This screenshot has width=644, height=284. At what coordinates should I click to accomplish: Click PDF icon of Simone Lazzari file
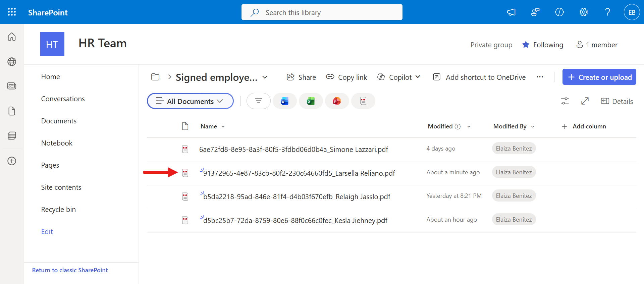[185, 149]
